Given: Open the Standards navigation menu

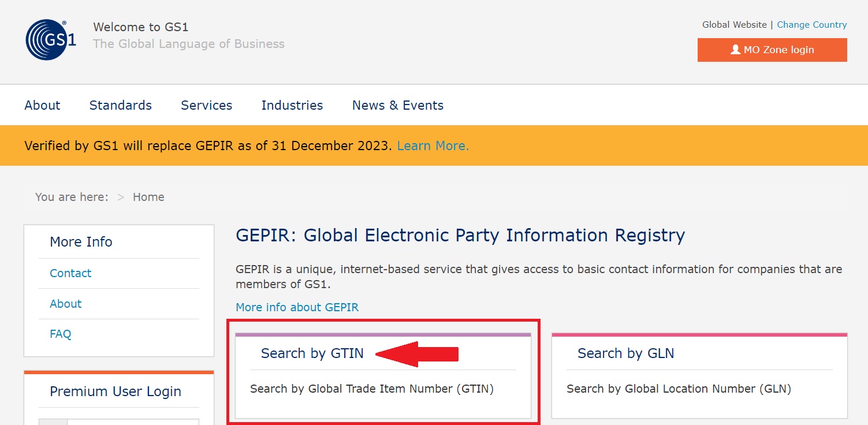Looking at the screenshot, I should tap(121, 105).
